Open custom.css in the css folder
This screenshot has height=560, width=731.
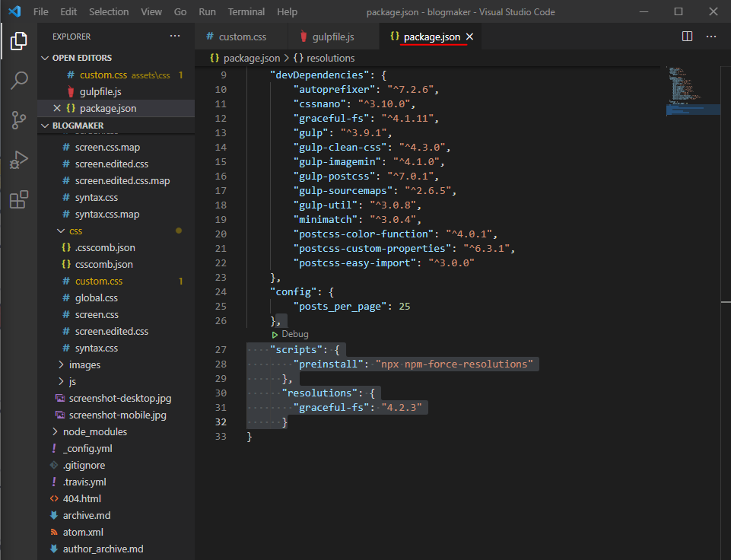(x=116, y=282)
